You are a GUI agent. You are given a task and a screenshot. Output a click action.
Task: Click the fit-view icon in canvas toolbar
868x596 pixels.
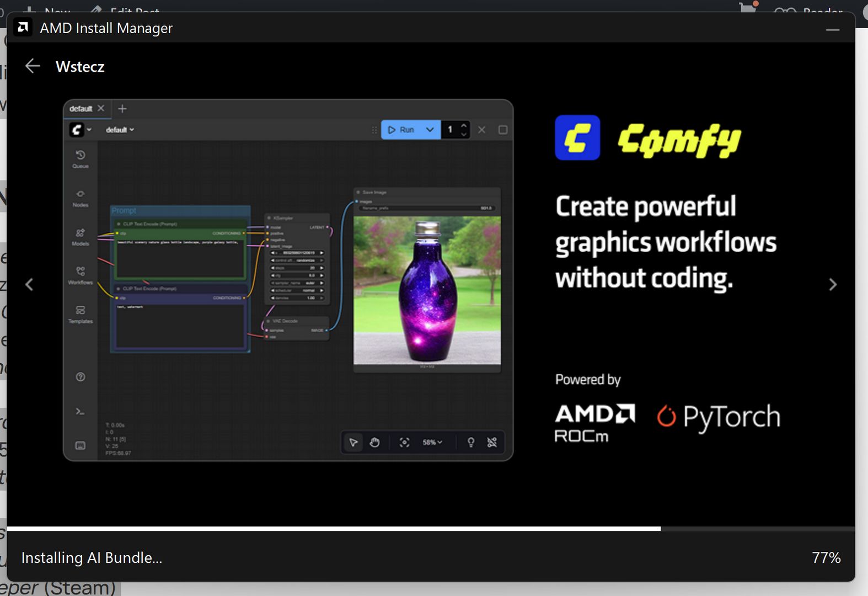point(404,443)
